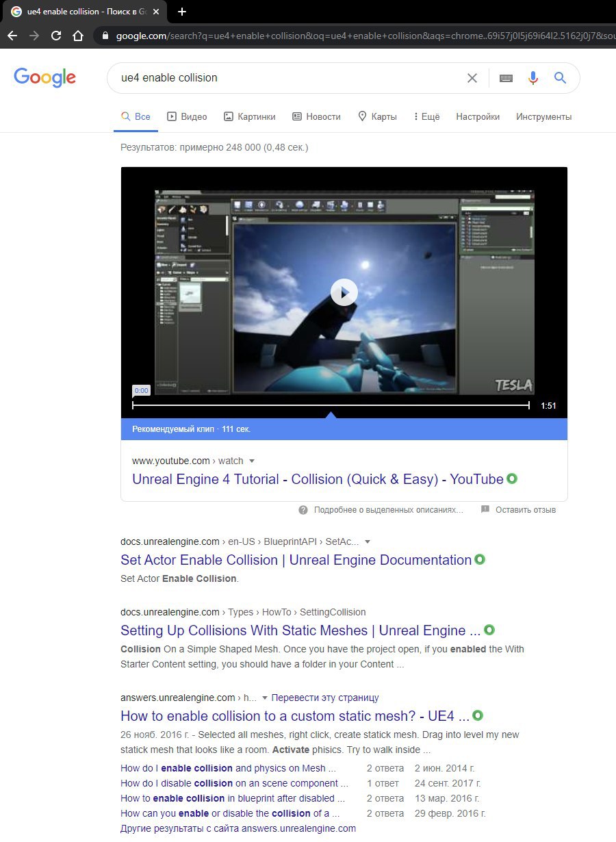Screen dimensions: 616x842
Task: Open the on-screen keyboard icon
Action: coord(506,78)
